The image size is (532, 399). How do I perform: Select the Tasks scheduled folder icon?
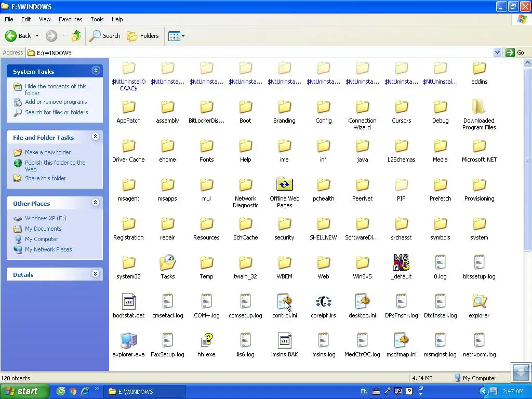click(168, 262)
